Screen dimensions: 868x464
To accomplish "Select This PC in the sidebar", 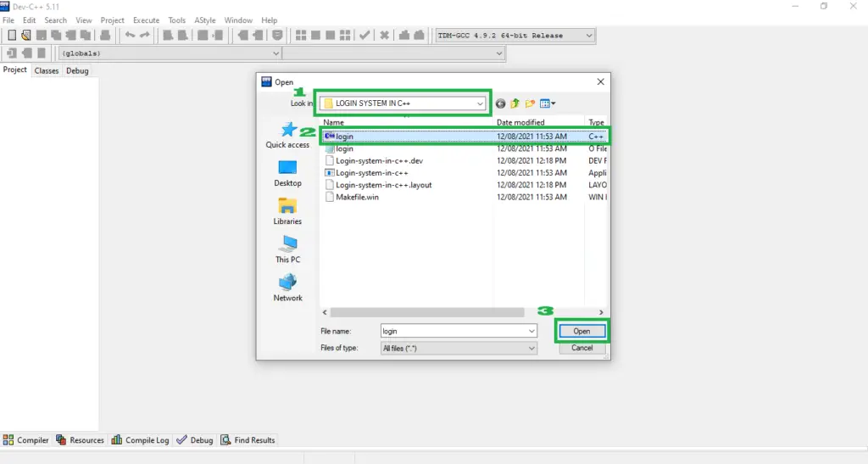I will (x=287, y=244).
